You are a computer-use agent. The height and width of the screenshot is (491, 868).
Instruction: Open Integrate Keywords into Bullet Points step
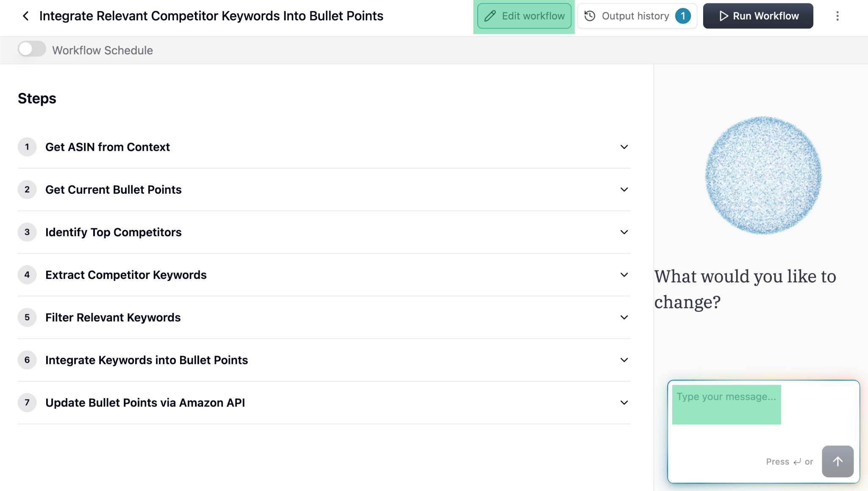click(x=146, y=360)
